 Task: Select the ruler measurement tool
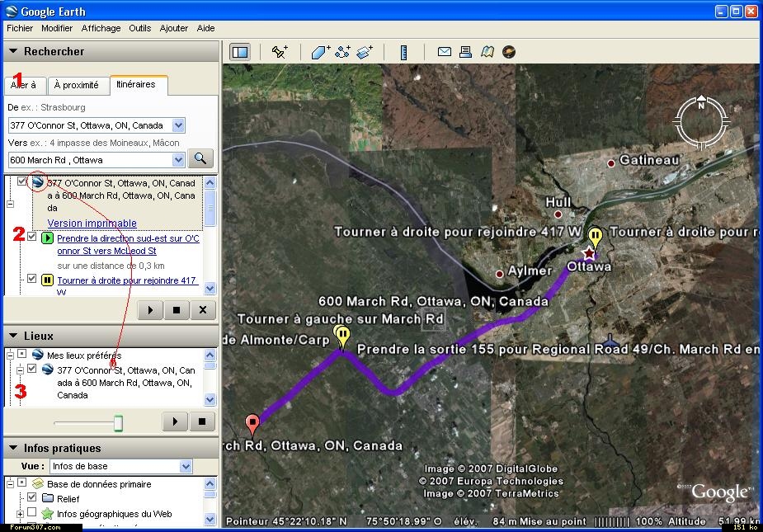point(403,52)
